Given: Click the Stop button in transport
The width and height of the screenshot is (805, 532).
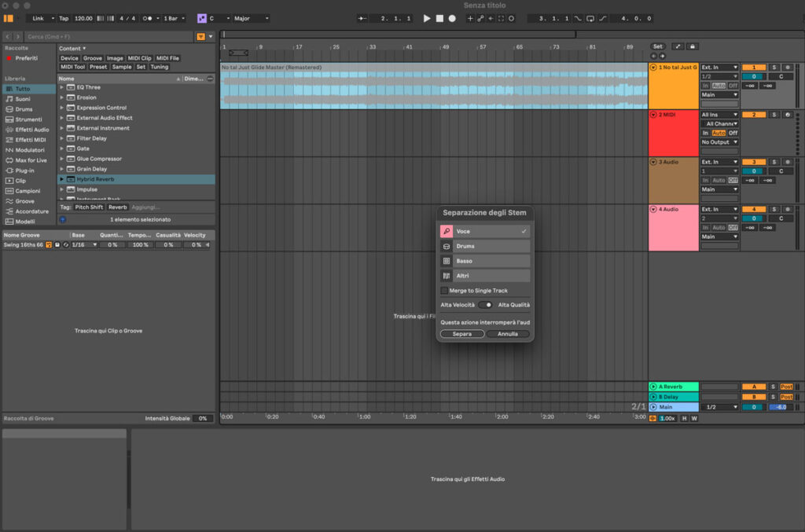Looking at the screenshot, I should [439, 19].
